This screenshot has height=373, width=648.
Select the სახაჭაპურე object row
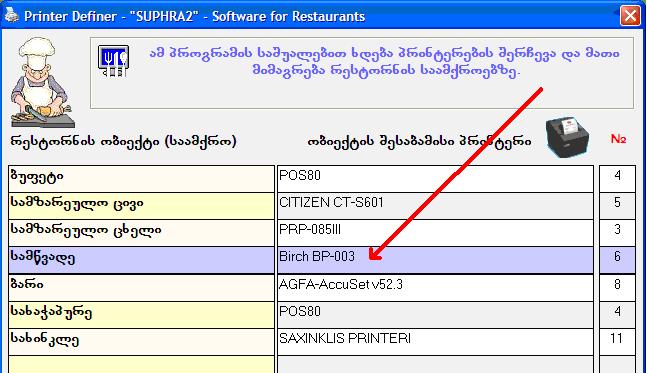pyautogui.click(x=141, y=315)
